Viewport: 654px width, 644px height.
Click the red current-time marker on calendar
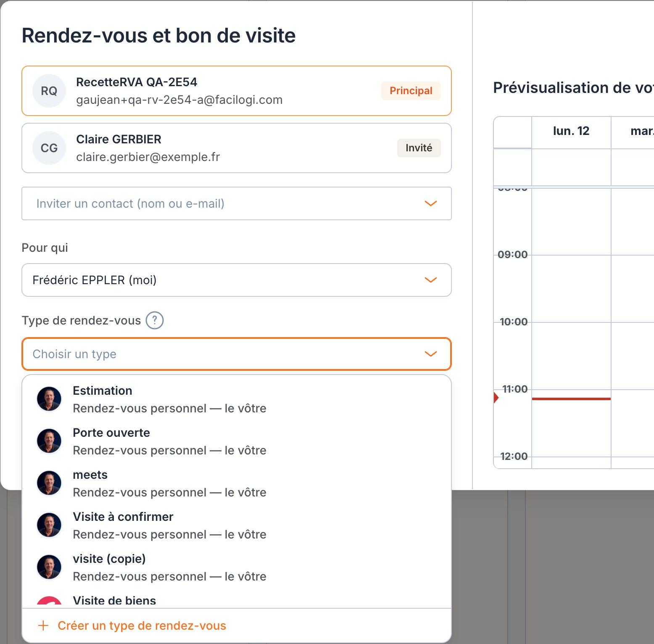pos(571,399)
